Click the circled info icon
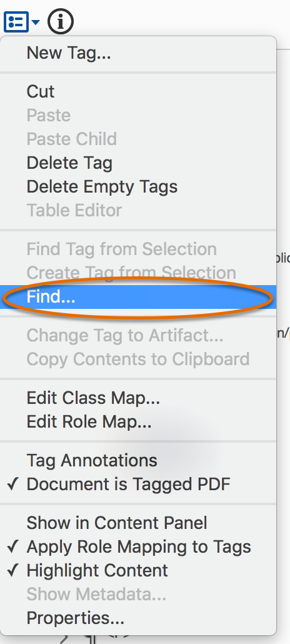 (x=61, y=22)
